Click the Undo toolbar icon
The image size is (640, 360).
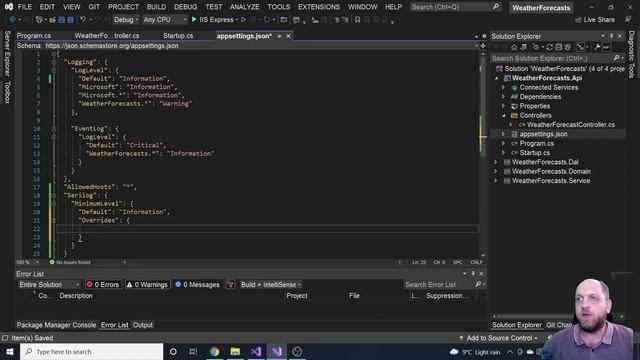coord(83,20)
